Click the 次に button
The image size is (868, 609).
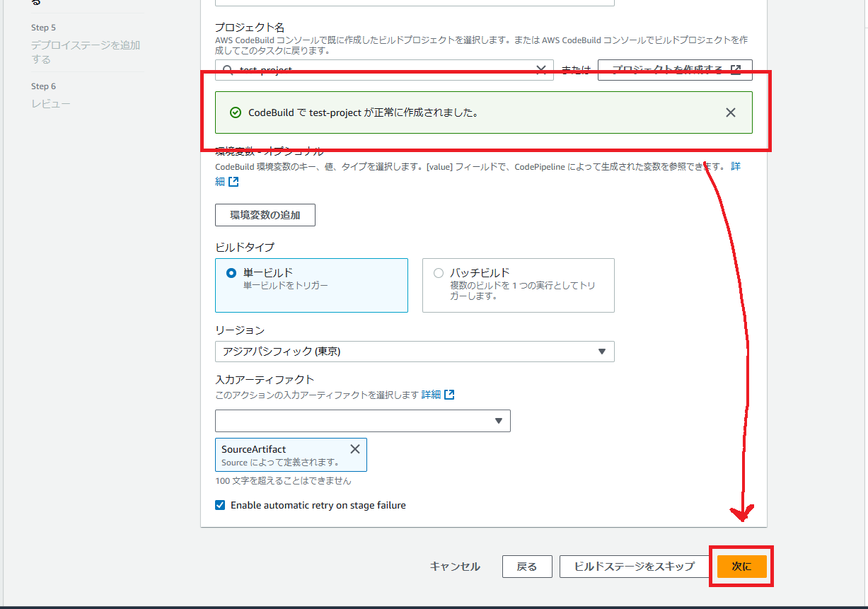(x=741, y=566)
